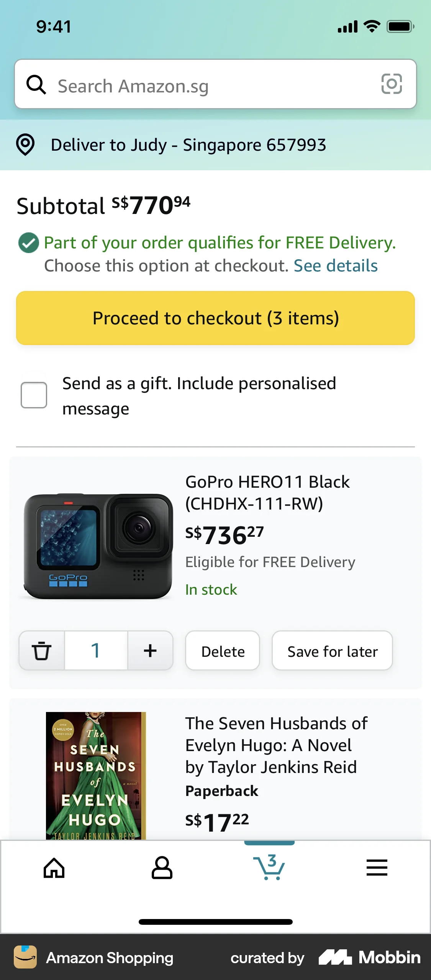
Task: Delete the GoPro HERO11 from cart
Action: pos(223,651)
